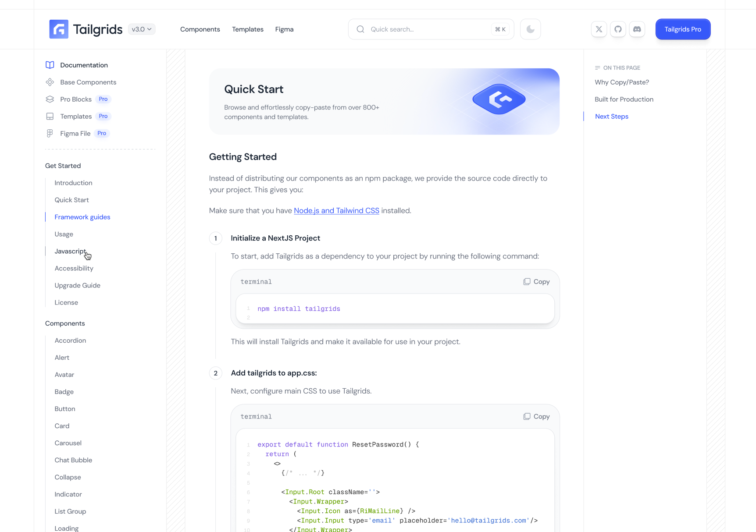The width and height of the screenshot is (756, 532).
Task: Go to Quick Start in sidebar
Action: [x=71, y=200]
